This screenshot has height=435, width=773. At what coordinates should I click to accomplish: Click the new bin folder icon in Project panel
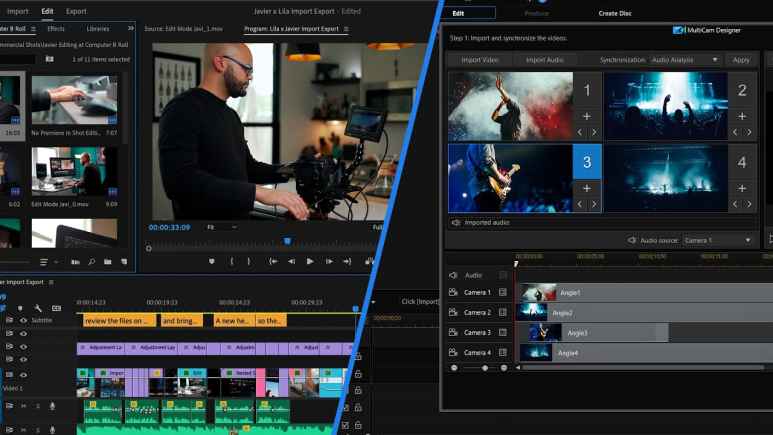pos(107,262)
